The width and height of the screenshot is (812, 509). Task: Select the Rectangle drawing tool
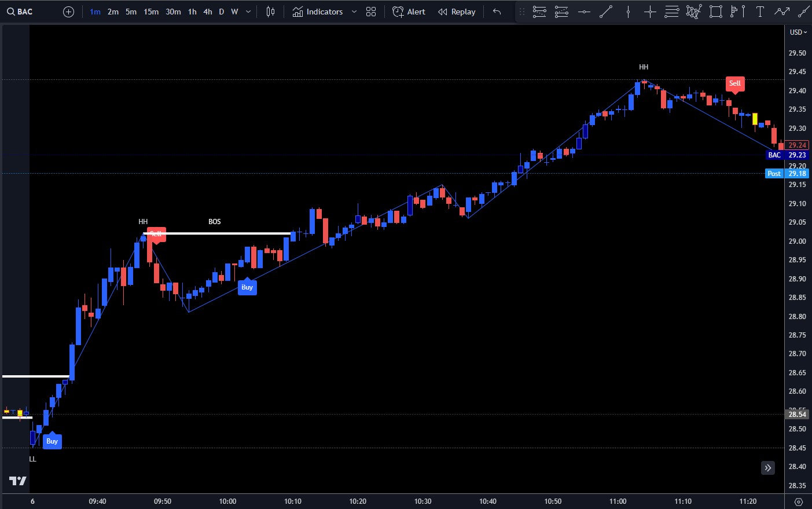click(x=716, y=12)
